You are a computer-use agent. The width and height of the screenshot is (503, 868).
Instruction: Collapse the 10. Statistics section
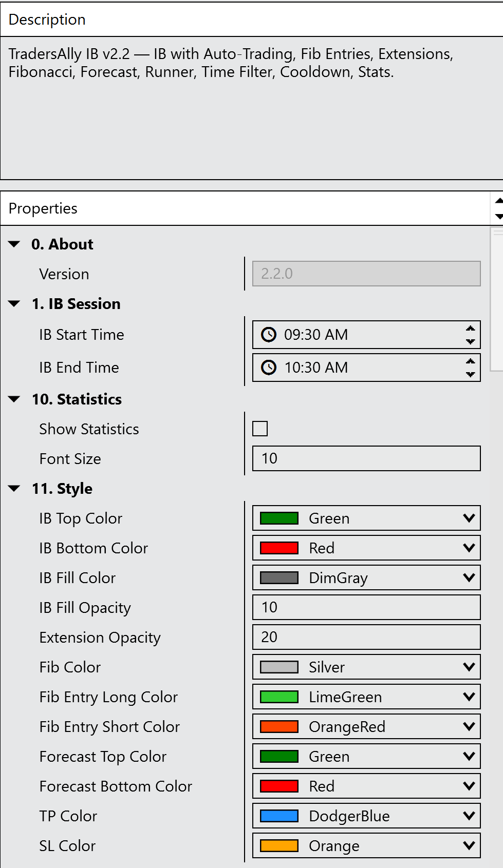[14, 399]
